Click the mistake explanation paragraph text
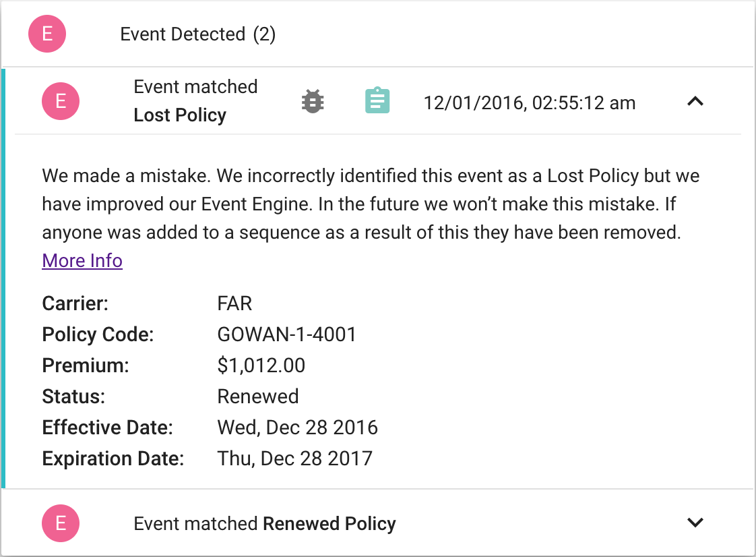This screenshot has width=756, height=557. coord(371,204)
